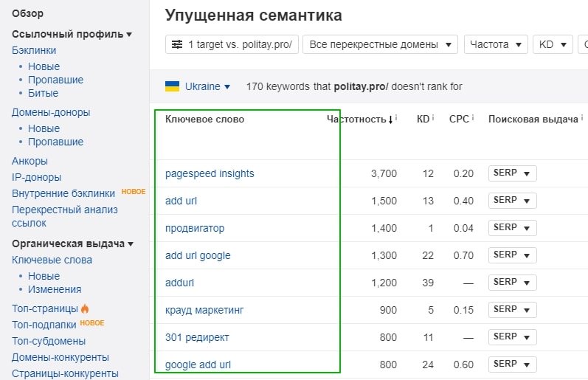The width and height of the screenshot is (588, 380).
Task: Open Пропавшие under Домены-доноры
Action: point(55,142)
